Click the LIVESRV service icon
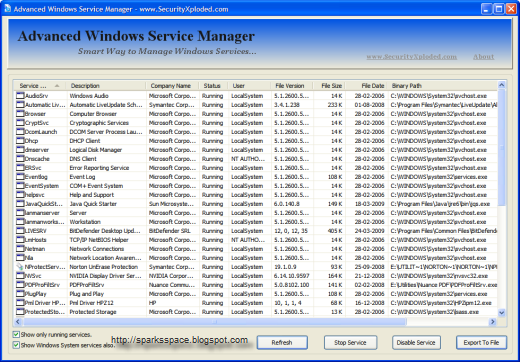This screenshot has height=362, width=520. [x=20, y=231]
